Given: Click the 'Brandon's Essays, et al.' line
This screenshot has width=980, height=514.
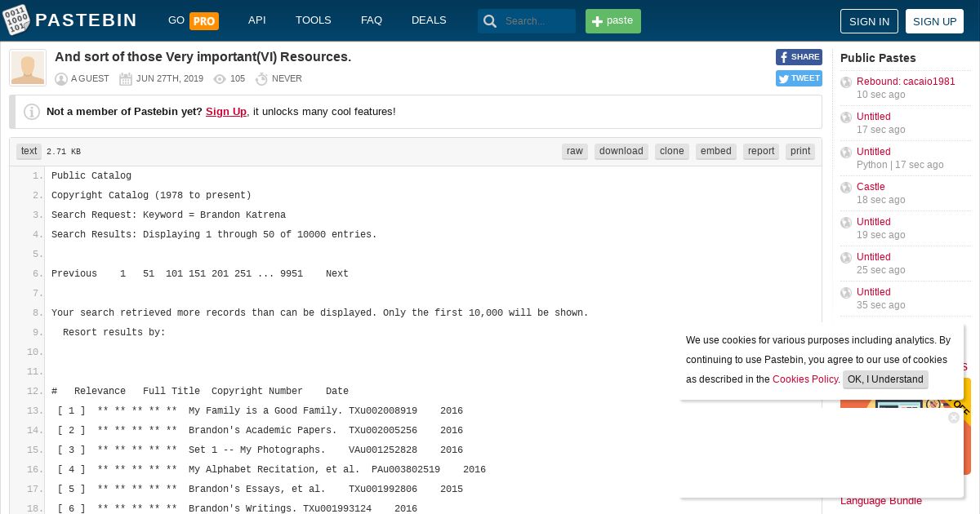Looking at the screenshot, I should pyautogui.click(x=257, y=490).
